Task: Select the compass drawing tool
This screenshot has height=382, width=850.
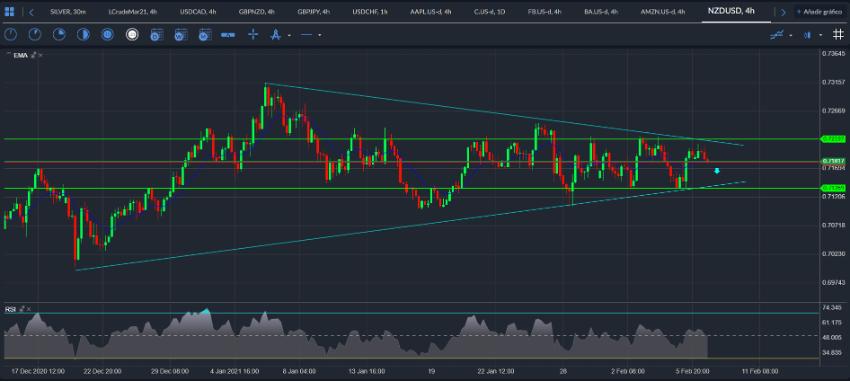Action: [275, 35]
